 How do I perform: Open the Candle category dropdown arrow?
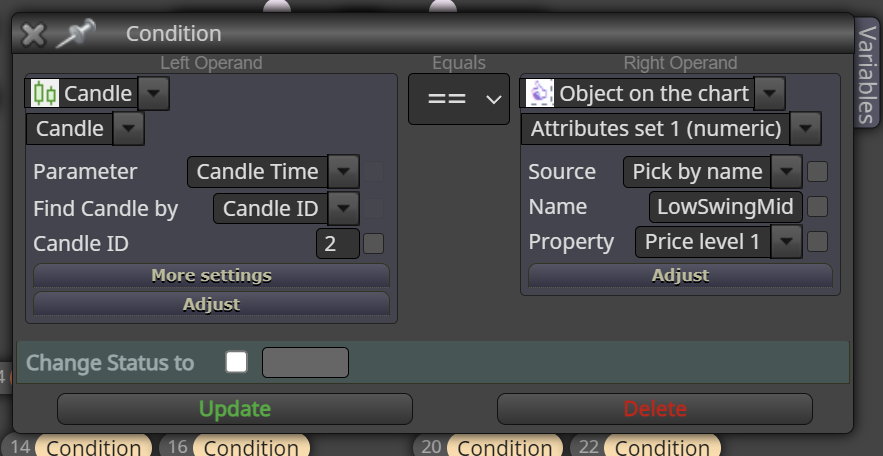point(153,93)
